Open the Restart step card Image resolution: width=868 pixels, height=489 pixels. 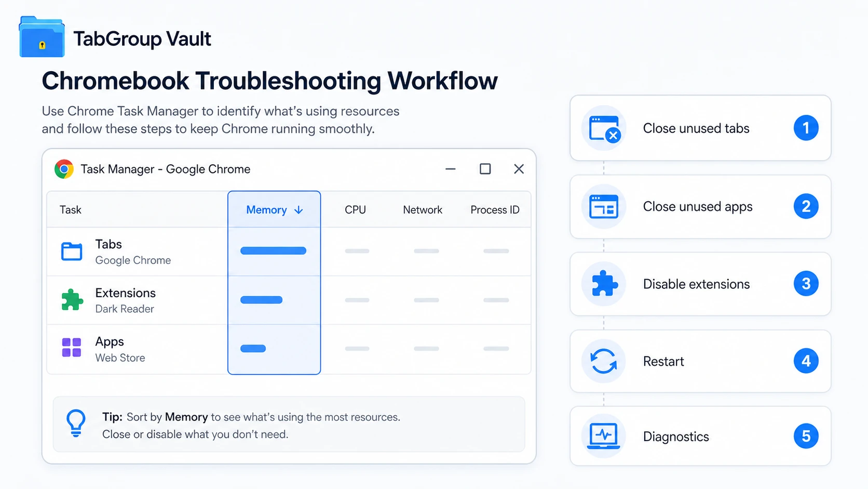[700, 361]
